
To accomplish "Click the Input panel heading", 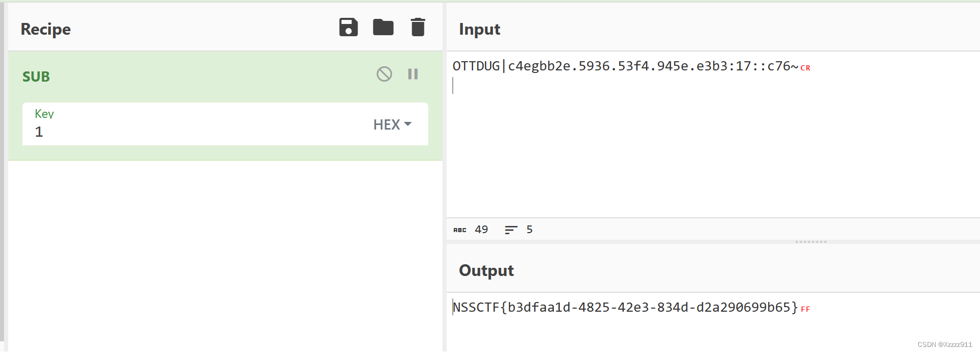I will [479, 29].
